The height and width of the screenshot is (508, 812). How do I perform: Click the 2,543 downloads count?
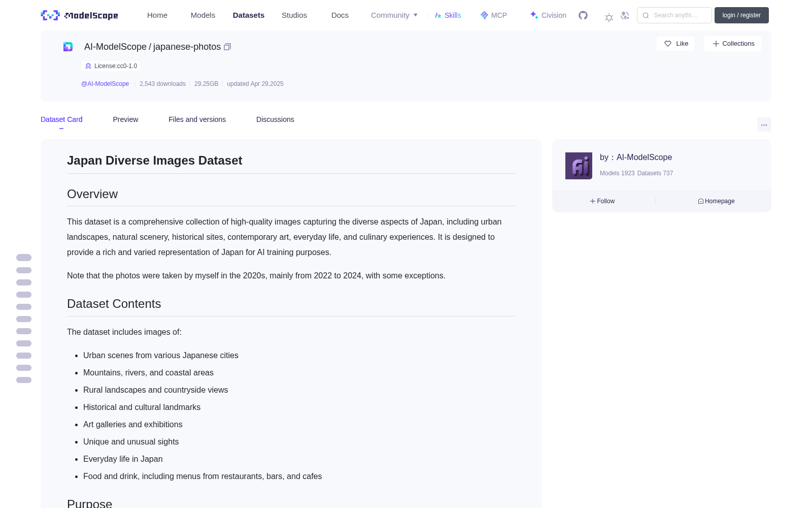pos(162,84)
